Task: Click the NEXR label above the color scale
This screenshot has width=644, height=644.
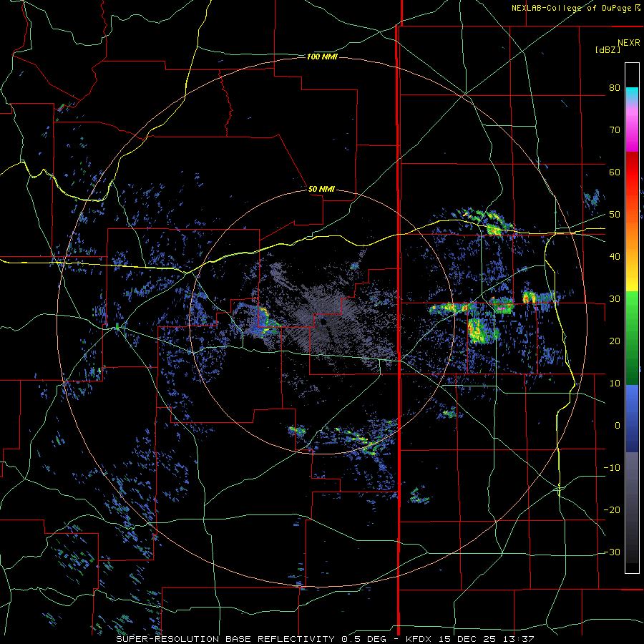Action: (x=628, y=43)
